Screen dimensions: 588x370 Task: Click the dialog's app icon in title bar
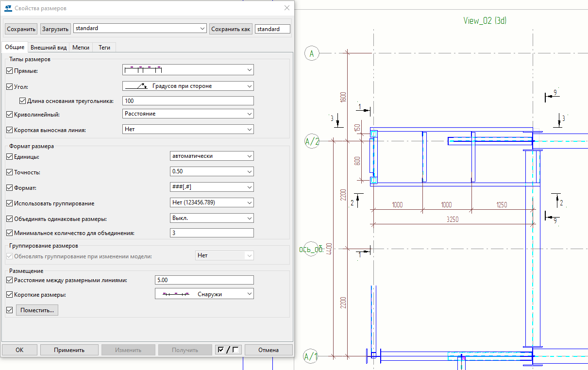coord(8,8)
